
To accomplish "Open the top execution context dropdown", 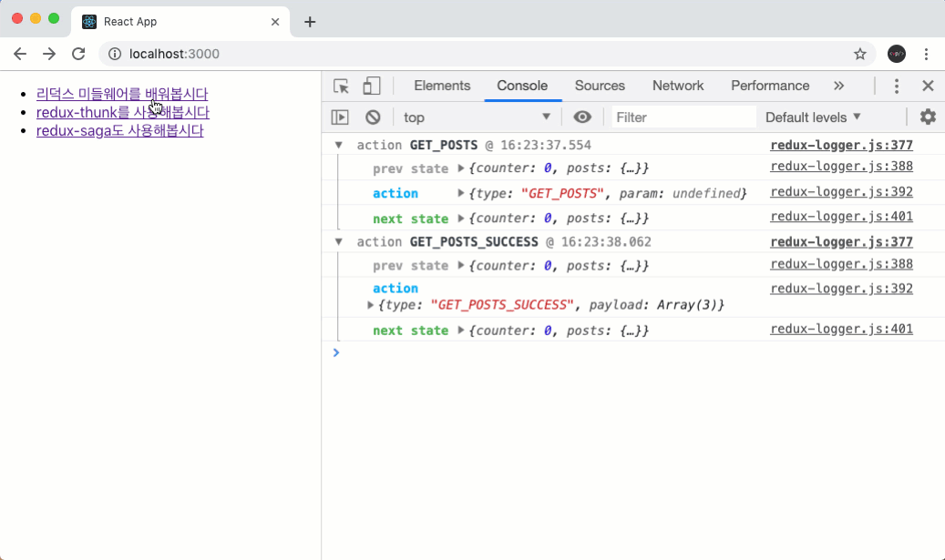I will pyautogui.click(x=477, y=117).
